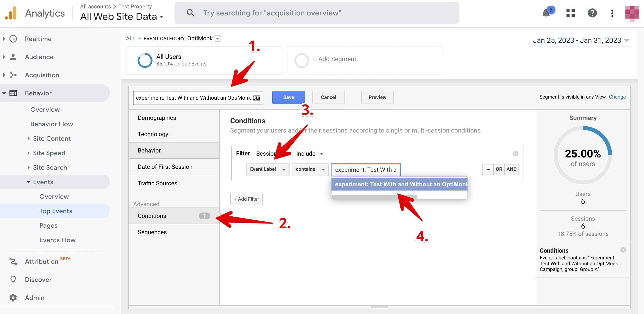Viewport: 644px width, 314px height.
Task: Select the Technology segment tab
Action: point(174,134)
